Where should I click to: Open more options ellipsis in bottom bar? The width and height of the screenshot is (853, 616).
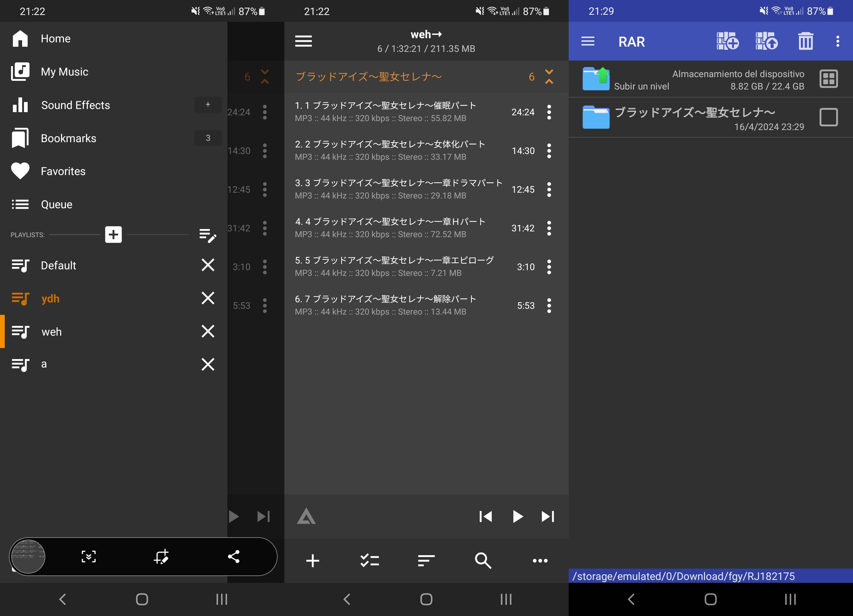[x=540, y=561]
